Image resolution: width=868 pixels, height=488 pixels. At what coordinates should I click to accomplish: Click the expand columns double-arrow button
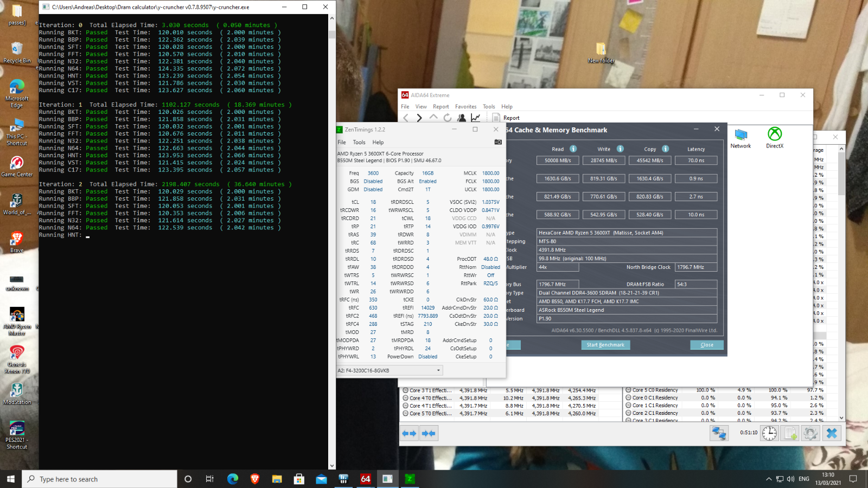[x=409, y=433]
